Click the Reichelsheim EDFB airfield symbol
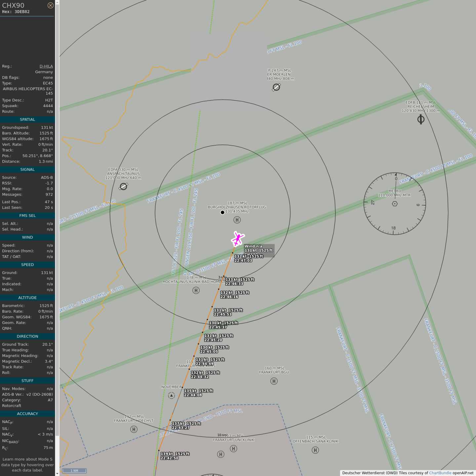The image size is (476, 476). 421,119
